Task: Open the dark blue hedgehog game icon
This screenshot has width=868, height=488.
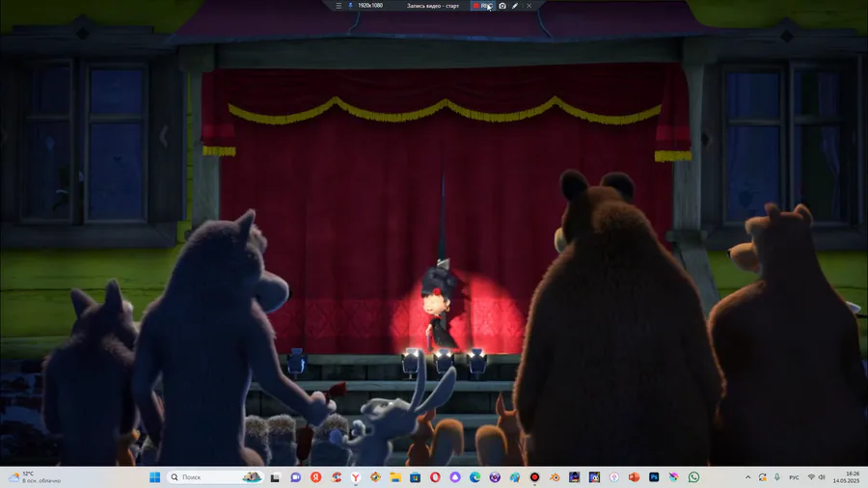Action: 574,477
